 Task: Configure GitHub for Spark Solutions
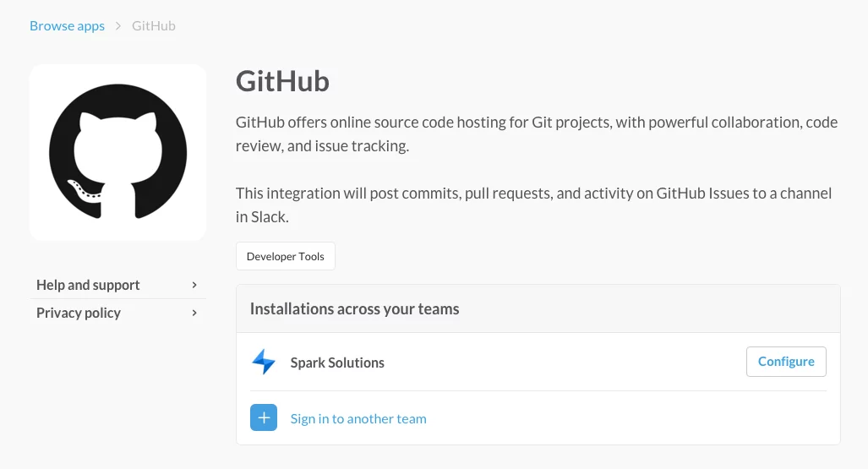(786, 362)
